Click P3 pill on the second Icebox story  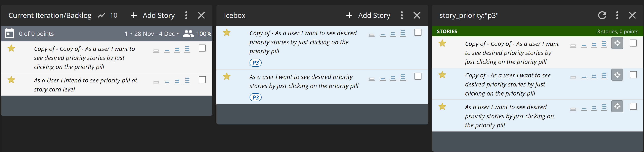click(256, 98)
